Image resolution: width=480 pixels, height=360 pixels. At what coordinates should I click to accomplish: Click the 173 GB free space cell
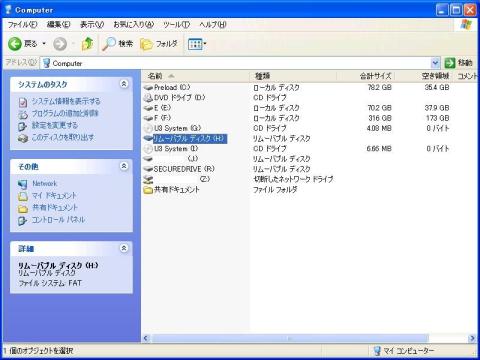[437, 118]
